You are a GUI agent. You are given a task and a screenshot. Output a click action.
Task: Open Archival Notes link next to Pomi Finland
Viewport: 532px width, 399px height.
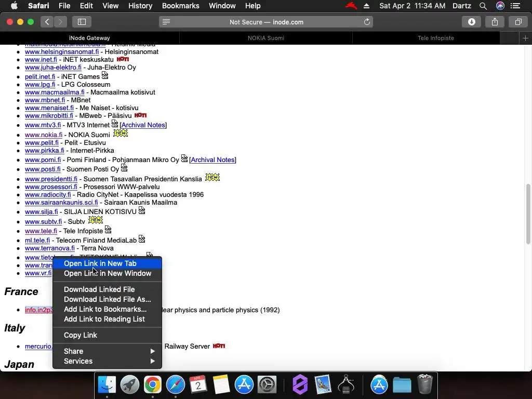coord(212,160)
